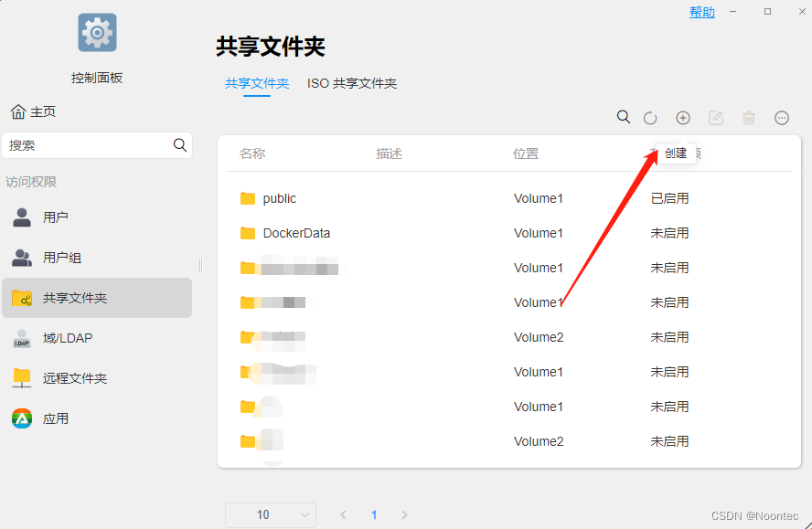Open the 帮助 help link
Screen dimensions: 812x529
[x=701, y=12]
